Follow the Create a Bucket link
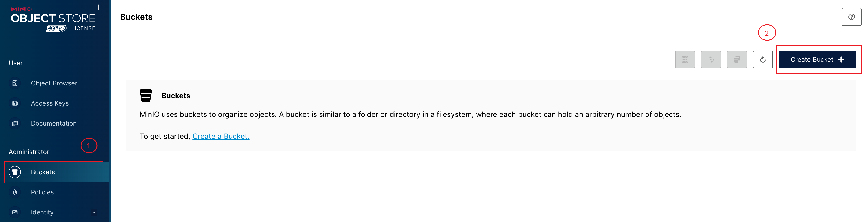The image size is (868, 222). (x=221, y=136)
